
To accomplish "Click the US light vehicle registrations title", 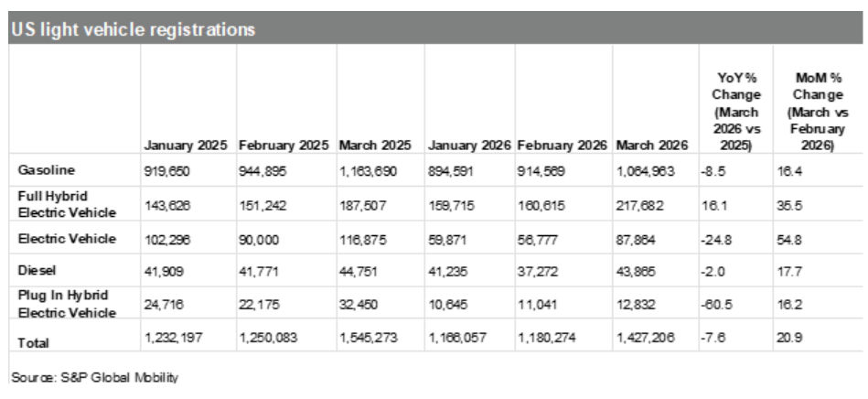I will pos(133,28).
